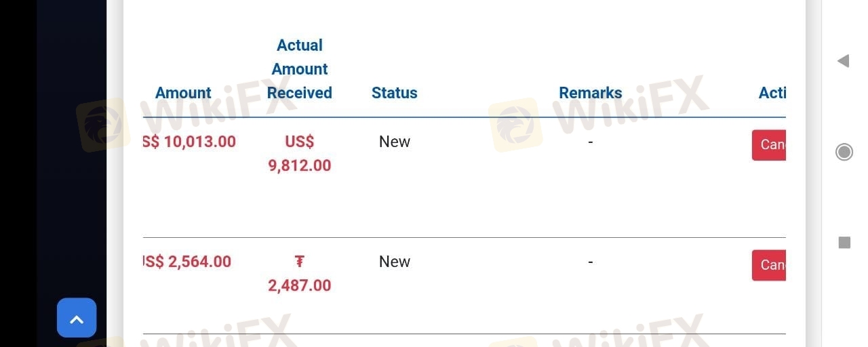868x347 pixels.
Task: Cancel the US$ 10,013.00 withdrawal request
Action: [769, 145]
